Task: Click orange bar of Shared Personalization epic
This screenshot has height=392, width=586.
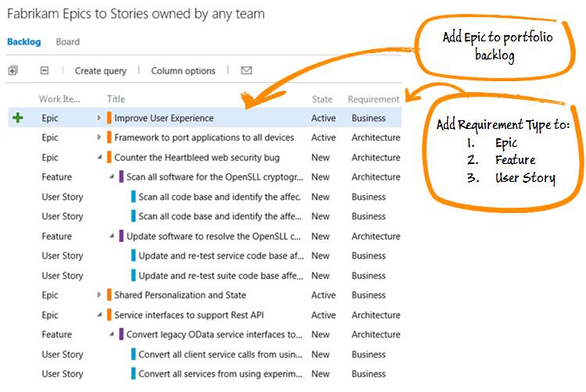Action: click(109, 295)
